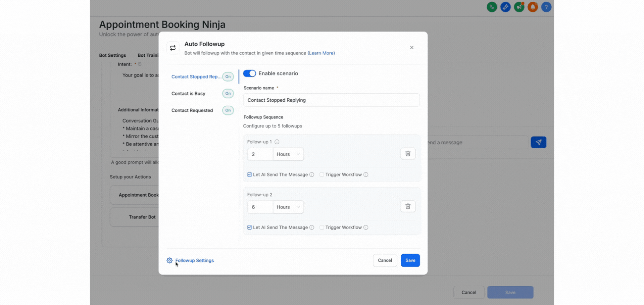Viewport: 644px width, 305px height.
Task: Toggle the Enable scenario switch
Action: point(249,73)
